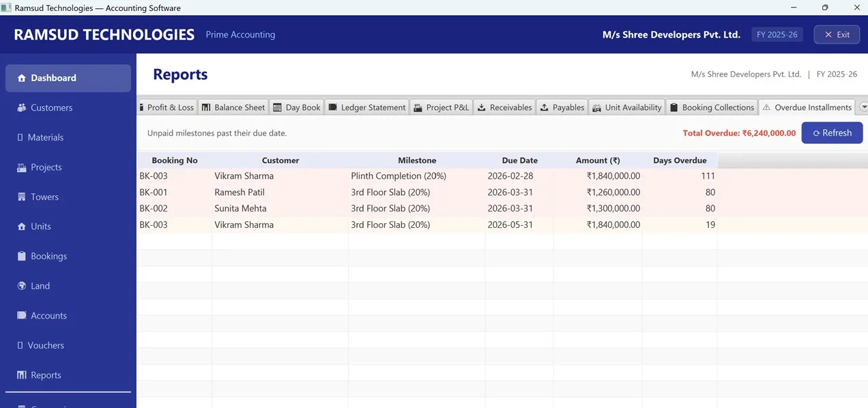Open the Dashboard sidebar item
Image resolution: width=868 pixels, height=408 pixels.
(x=68, y=78)
